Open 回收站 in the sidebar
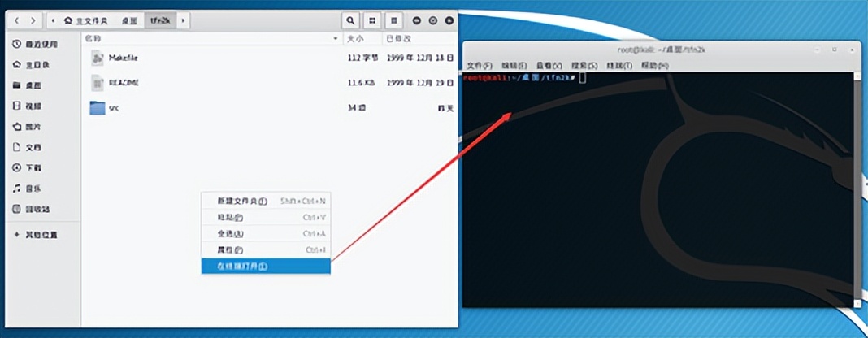The width and height of the screenshot is (868, 338). [x=31, y=209]
